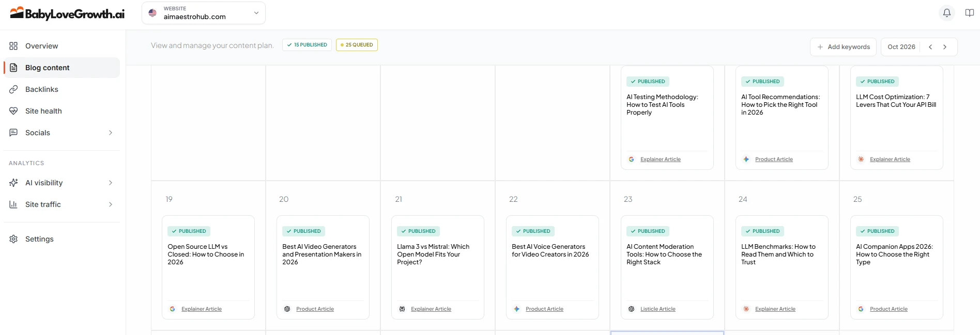
Task: Click Gemini icon on Best AI Voice Generators card
Action: pyautogui.click(x=516, y=309)
